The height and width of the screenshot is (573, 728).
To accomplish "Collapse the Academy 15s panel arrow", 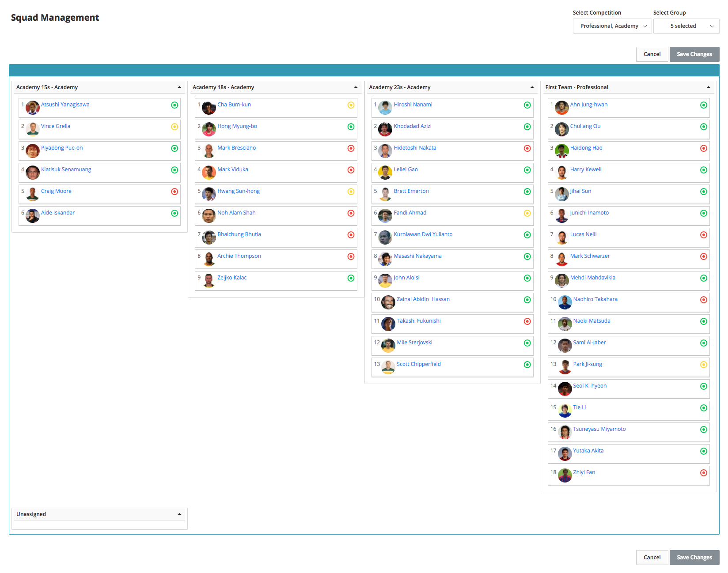I will (x=179, y=87).
